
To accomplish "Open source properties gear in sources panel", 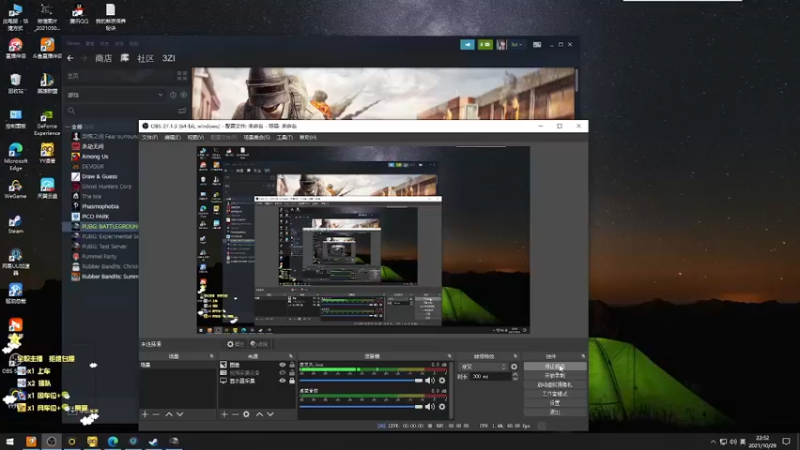I will coord(246,414).
